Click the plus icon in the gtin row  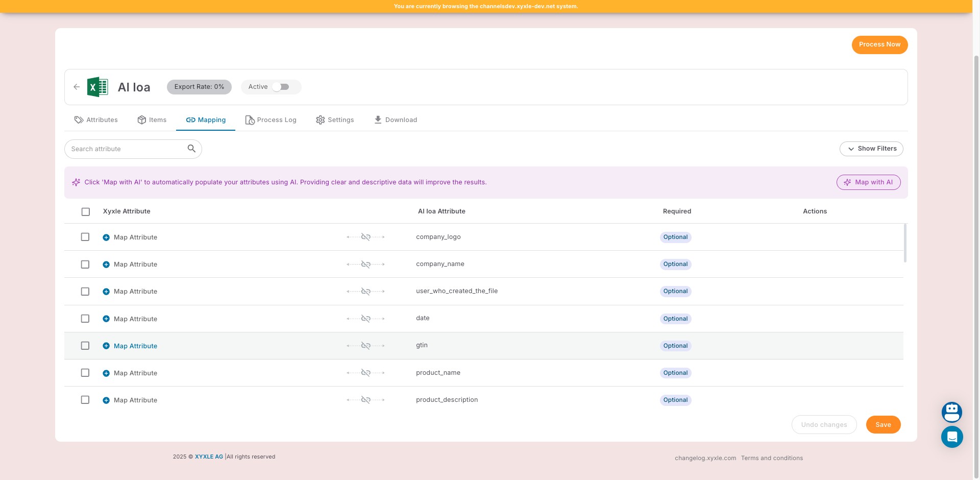(106, 346)
